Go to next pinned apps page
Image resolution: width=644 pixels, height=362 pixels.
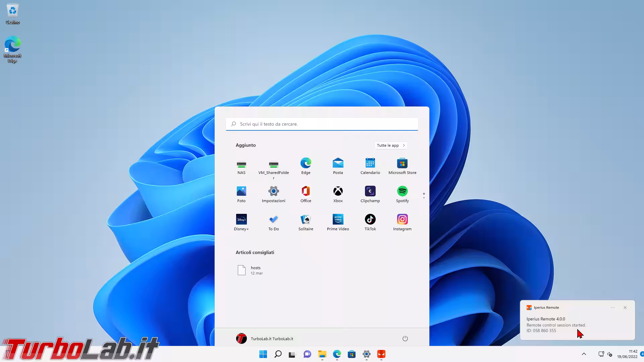424,198
